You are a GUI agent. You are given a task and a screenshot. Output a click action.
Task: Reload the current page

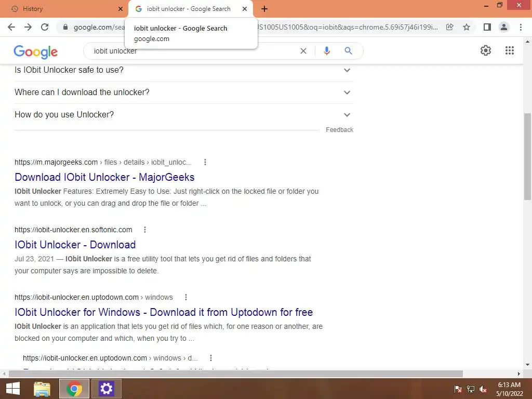[45, 27]
